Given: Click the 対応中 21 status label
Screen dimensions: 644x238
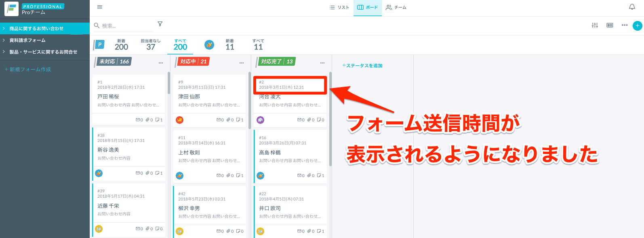Looking at the screenshot, I should (193, 62).
